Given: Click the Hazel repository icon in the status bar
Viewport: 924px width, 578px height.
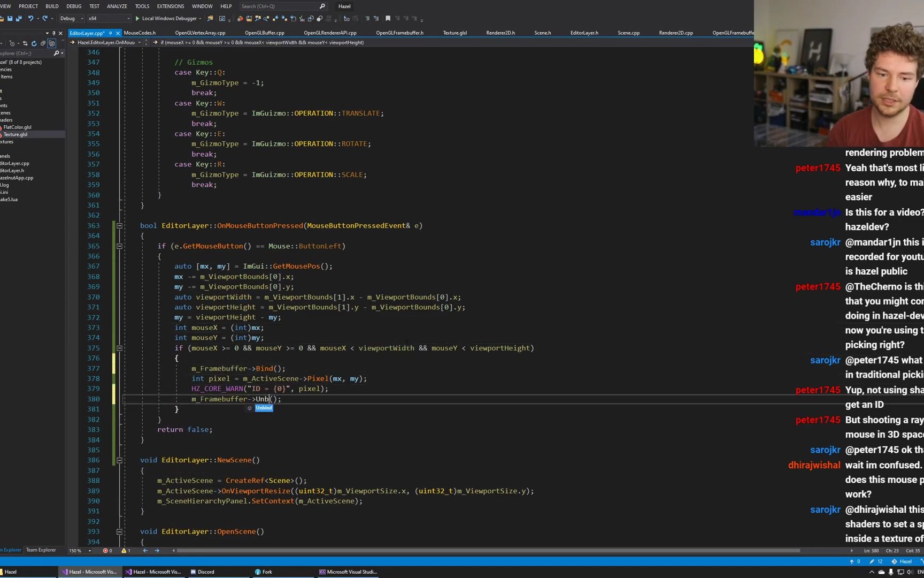Looking at the screenshot, I should click(x=894, y=562).
